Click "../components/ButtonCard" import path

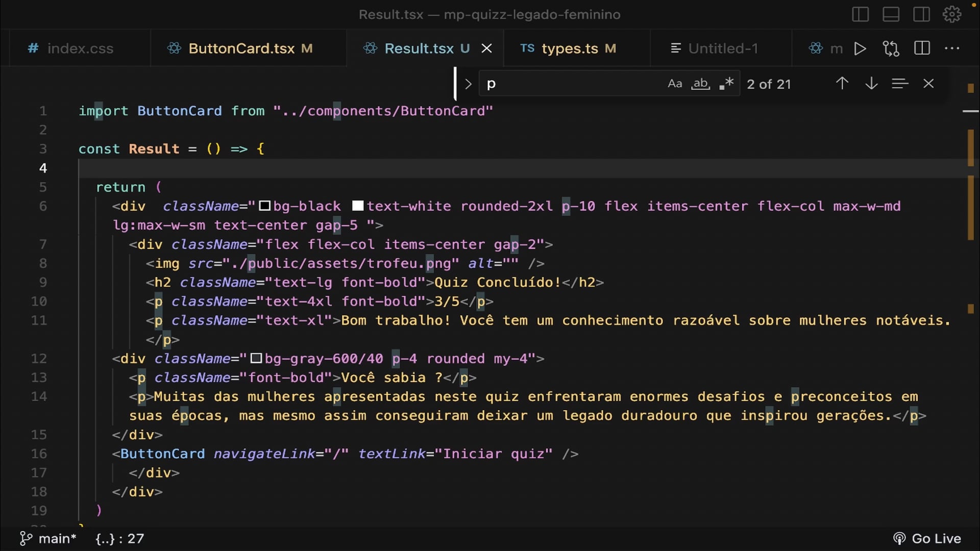coord(383,111)
